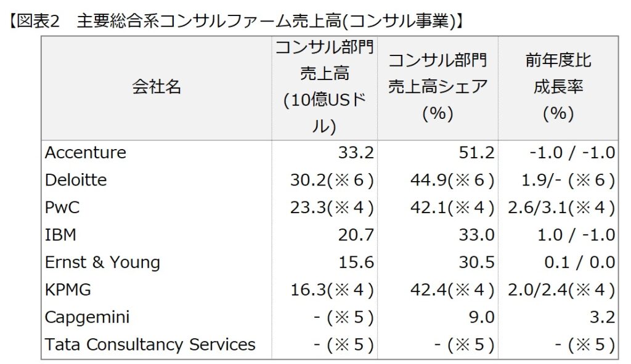Select the KPMG company name cell
This screenshot has width=631, height=364.
coord(68,290)
